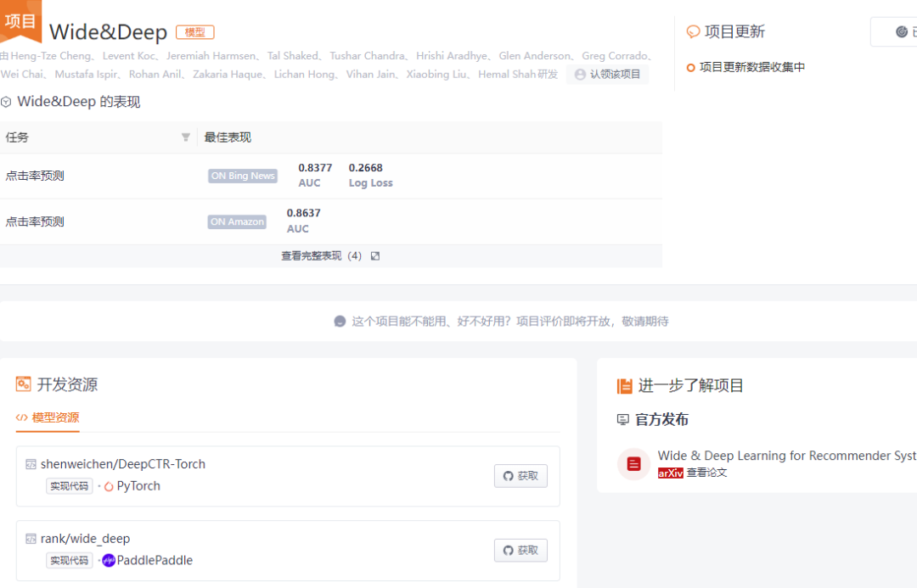Click 查看论文 link
This screenshot has height=588, width=917.
click(706, 473)
